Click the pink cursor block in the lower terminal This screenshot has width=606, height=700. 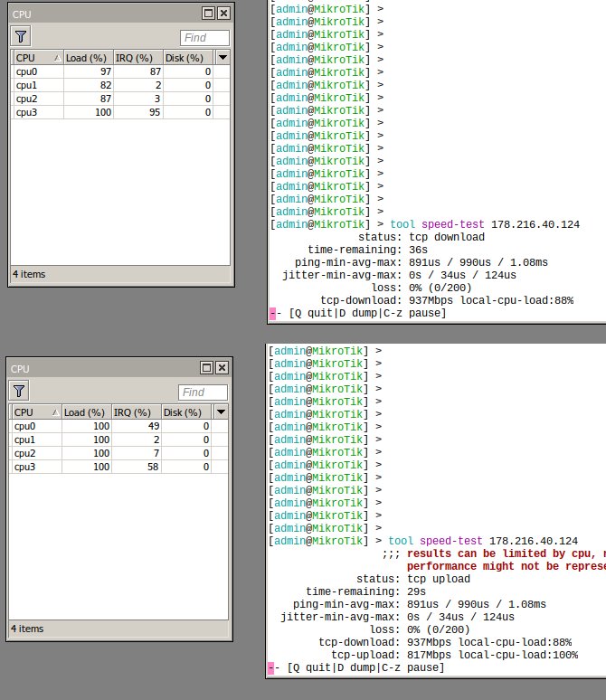tap(270, 667)
